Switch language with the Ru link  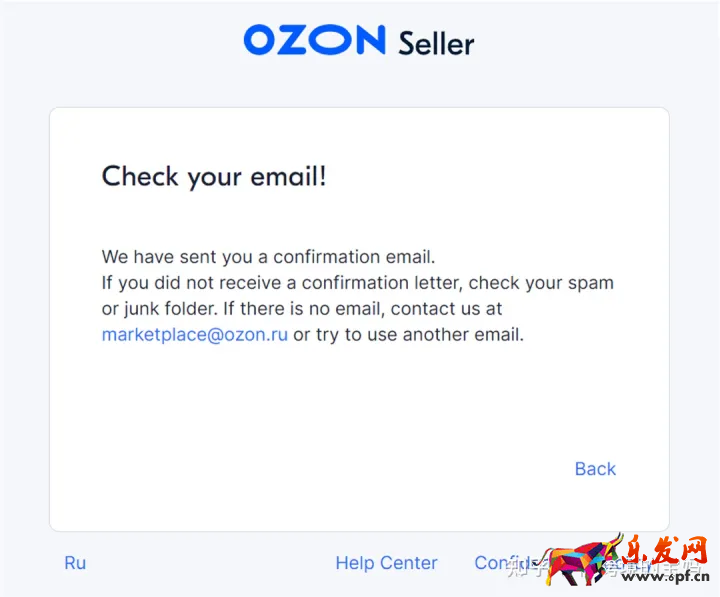pos(75,563)
